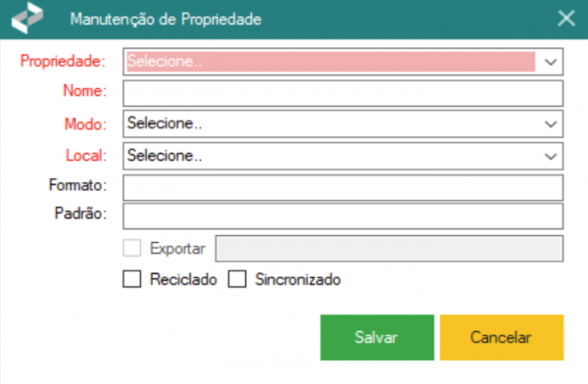Check the Sincronizado checkbox
The width and height of the screenshot is (588, 384).
click(237, 279)
